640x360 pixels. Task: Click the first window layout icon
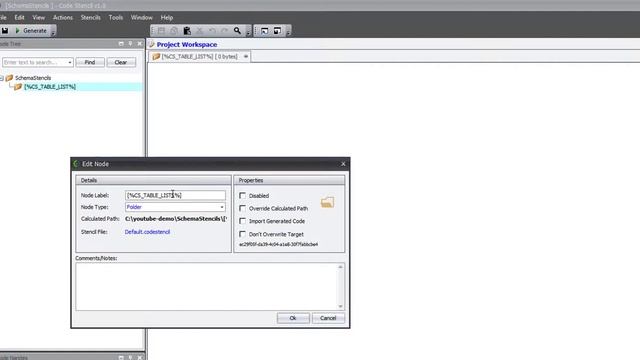click(x=264, y=31)
